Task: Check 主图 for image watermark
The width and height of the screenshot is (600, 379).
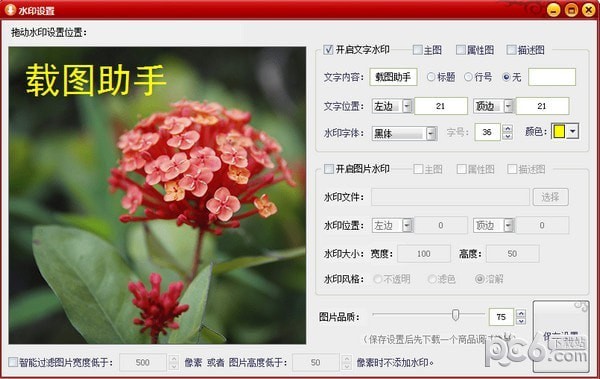Action: click(x=418, y=169)
